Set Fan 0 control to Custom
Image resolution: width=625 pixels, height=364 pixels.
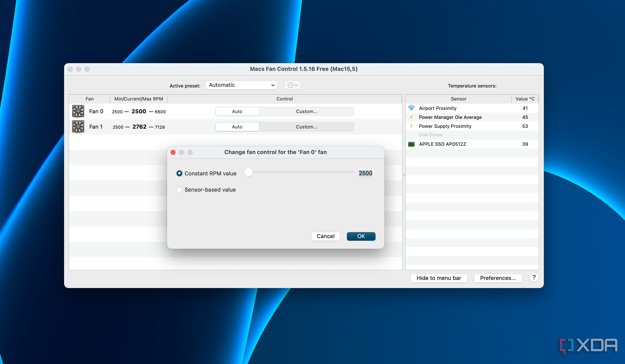click(x=306, y=111)
